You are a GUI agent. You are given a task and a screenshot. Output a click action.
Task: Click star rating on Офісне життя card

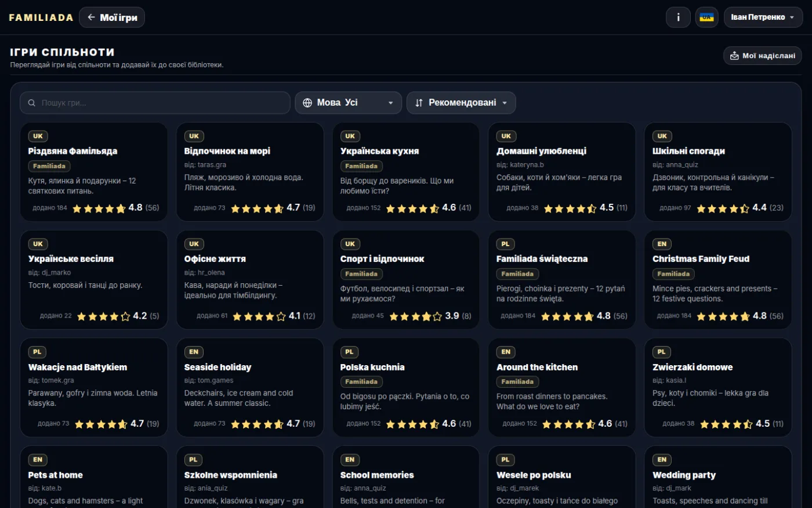[x=259, y=316]
